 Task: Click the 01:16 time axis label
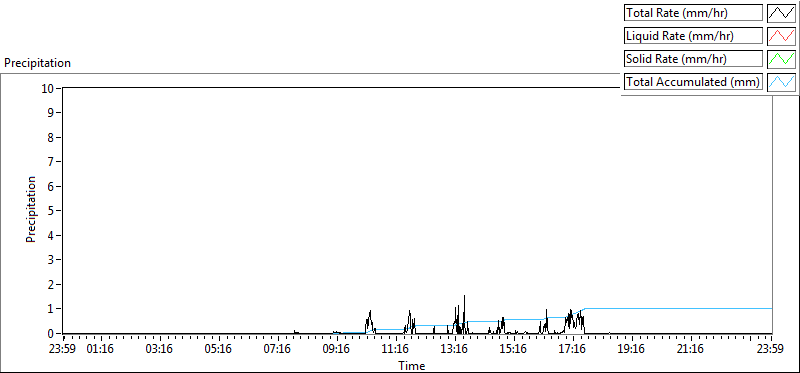pos(101,350)
